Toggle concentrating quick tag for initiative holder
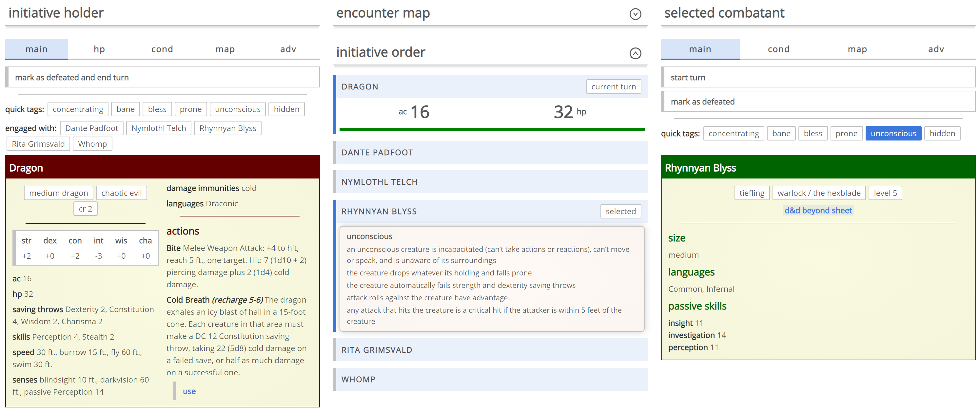The image size is (980, 412). coord(78,109)
